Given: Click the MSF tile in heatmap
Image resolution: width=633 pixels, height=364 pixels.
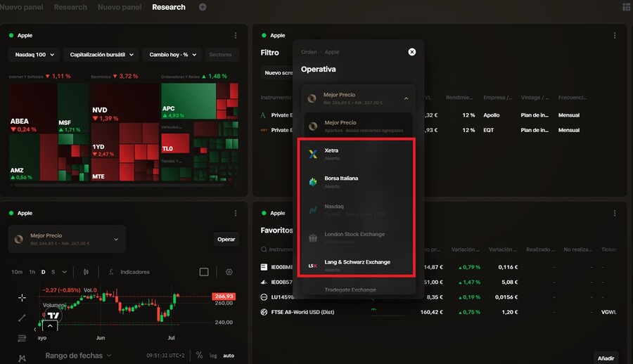Looking at the screenshot, I should [73, 108].
